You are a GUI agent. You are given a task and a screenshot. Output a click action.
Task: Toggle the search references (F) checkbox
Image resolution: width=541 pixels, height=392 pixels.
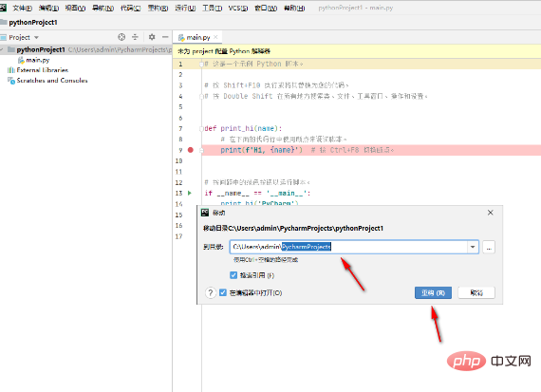coord(233,275)
